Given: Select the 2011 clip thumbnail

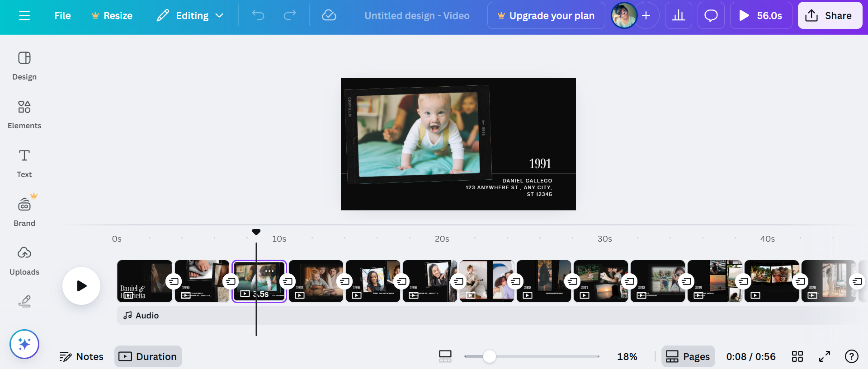Looking at the screenshot, I should (600, 281).
